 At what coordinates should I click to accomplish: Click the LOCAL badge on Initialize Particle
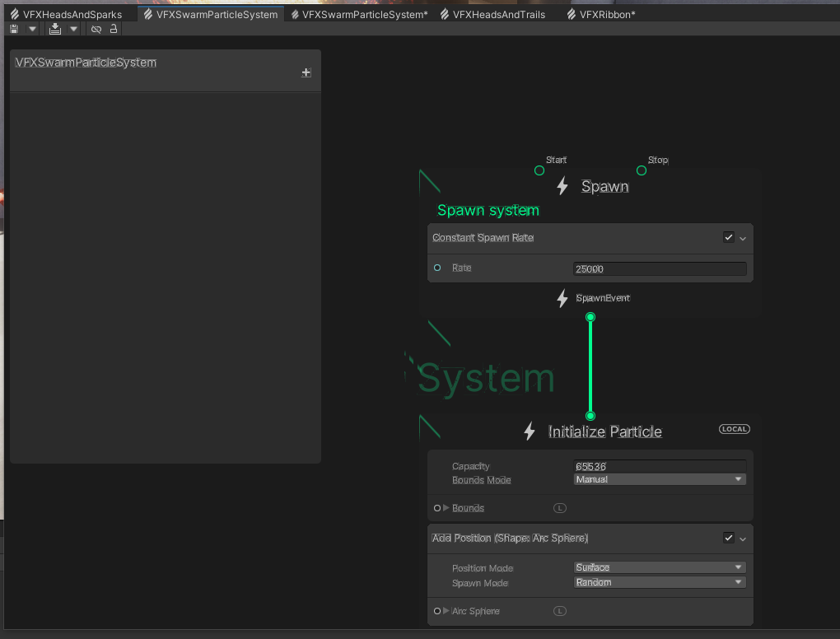point(734,428)
